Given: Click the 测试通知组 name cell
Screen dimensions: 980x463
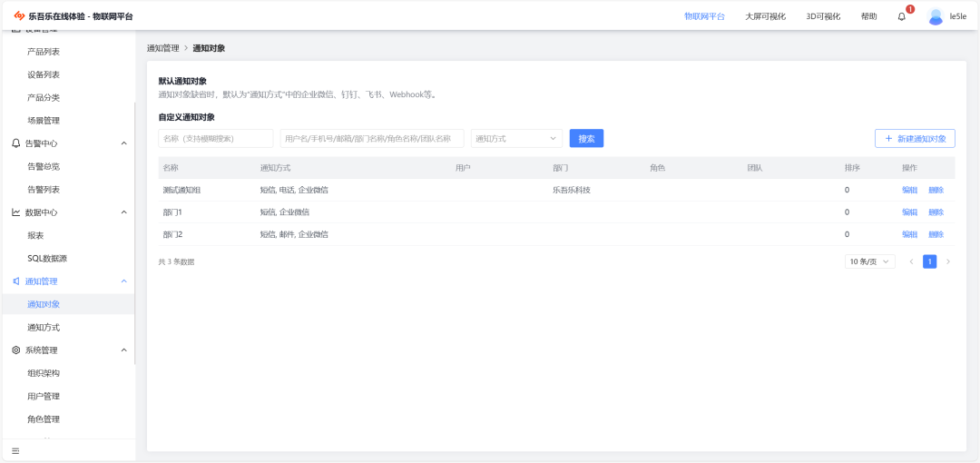Looking at the screenshot, I should [x=181, y=191].
